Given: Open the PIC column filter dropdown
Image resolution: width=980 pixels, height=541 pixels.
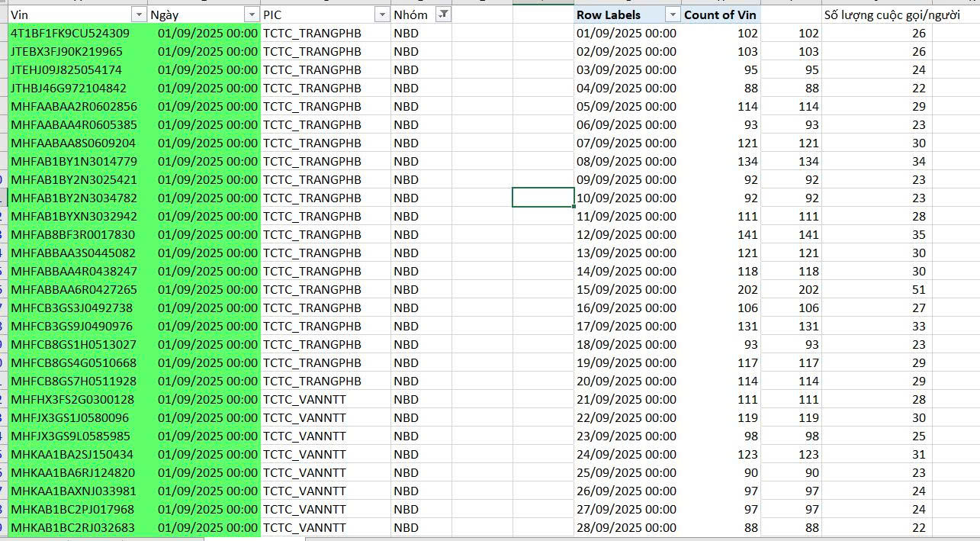Looking at the screenshot, I should coord(382,14).
